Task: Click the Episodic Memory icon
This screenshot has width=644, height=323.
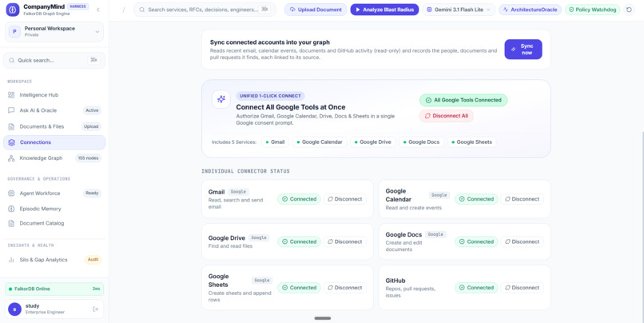Action: pos(11,209)
